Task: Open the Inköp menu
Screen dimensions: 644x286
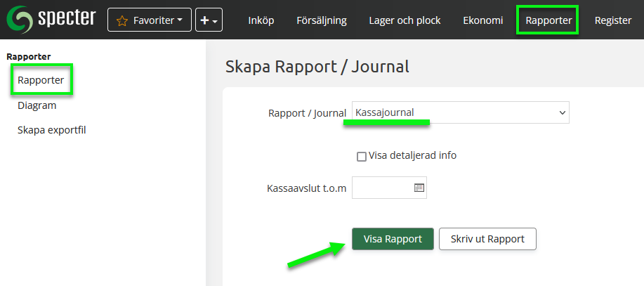Action: 261,20
